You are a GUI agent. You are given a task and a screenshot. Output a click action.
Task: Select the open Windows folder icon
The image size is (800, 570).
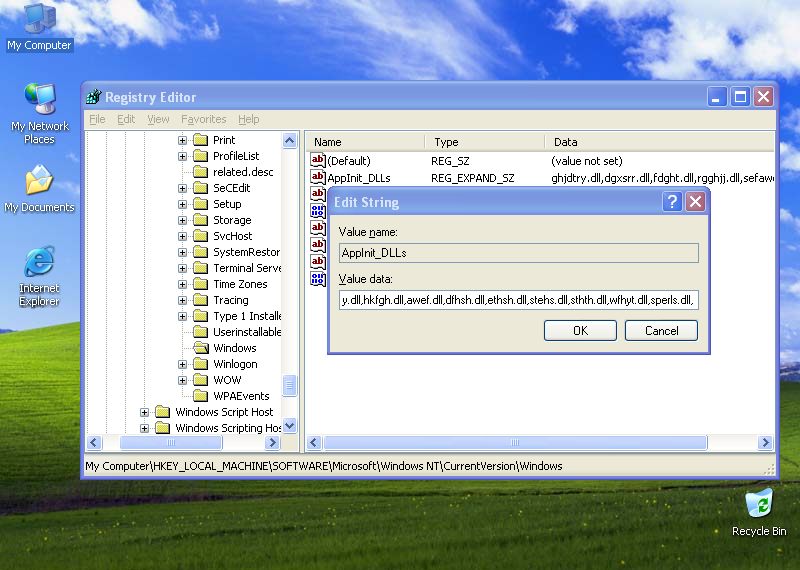(x=201, y=348)
